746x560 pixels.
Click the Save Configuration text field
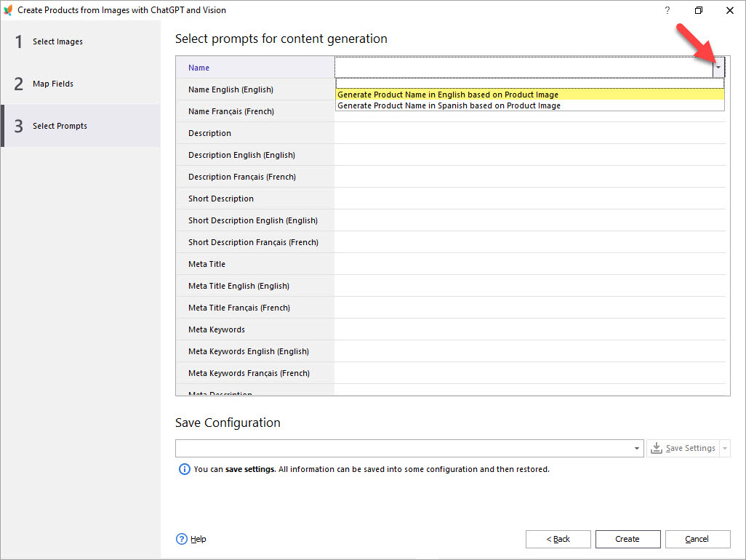point(404,448)
